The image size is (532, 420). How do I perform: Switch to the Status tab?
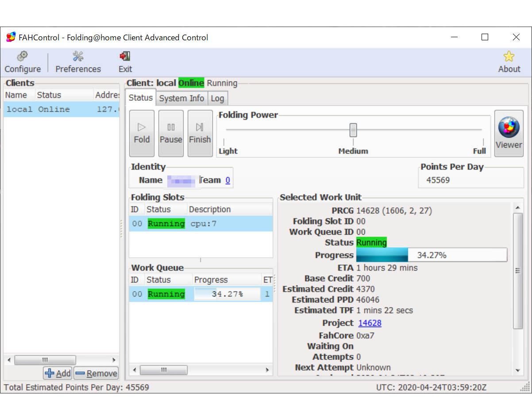[x=141, y=98]
